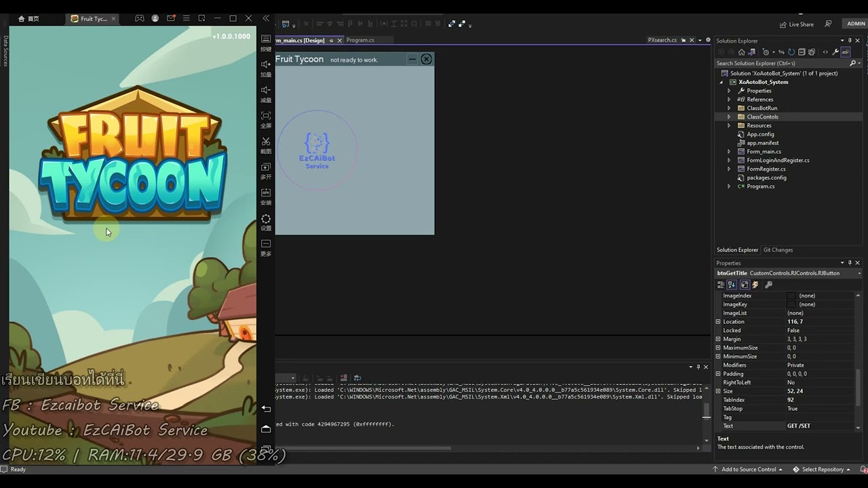Image resolution: width=868 pixels, height=488 pixels.
Task: Open the emulator hamburger menu
Action: pyautogui.click(x=186, y=18)
